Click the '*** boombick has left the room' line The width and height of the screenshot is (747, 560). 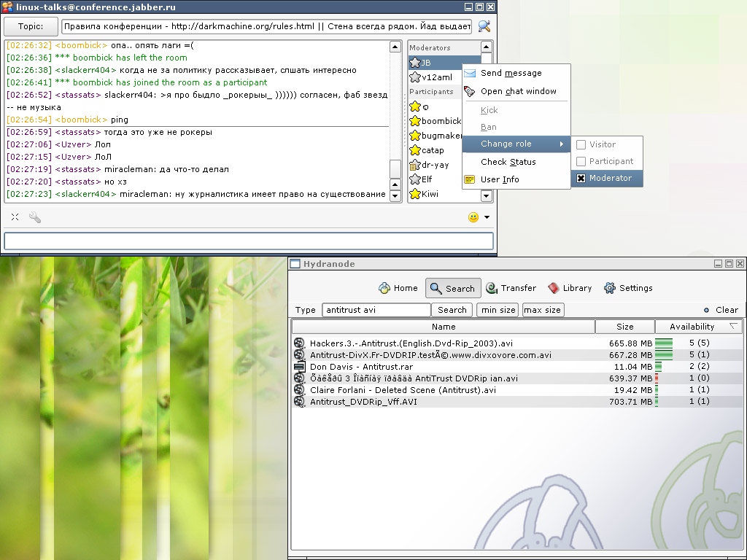click(x=97, y=58)
